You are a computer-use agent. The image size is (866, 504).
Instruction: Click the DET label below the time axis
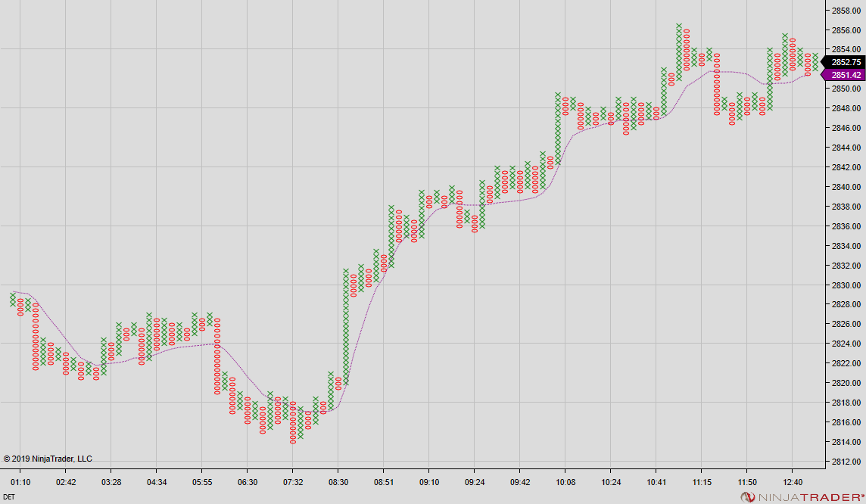point(9,497)
